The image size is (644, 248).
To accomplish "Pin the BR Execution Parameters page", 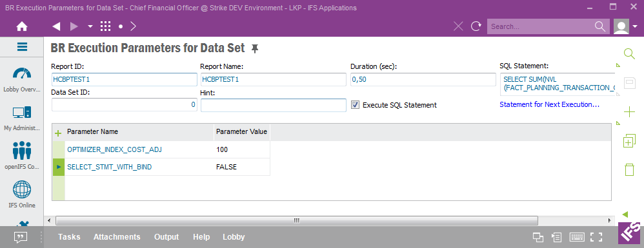I will 255,49.
